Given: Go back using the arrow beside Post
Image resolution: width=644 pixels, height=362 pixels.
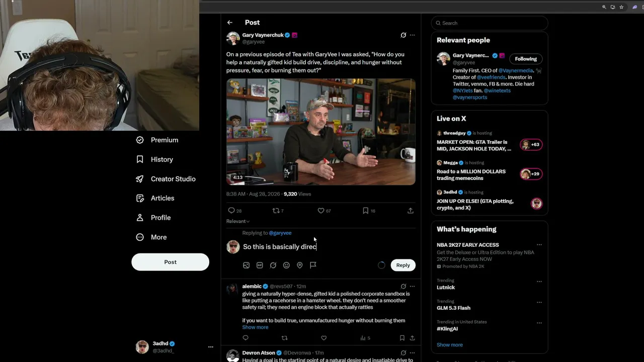Looking at the screenshot, I should pos(229,23).
